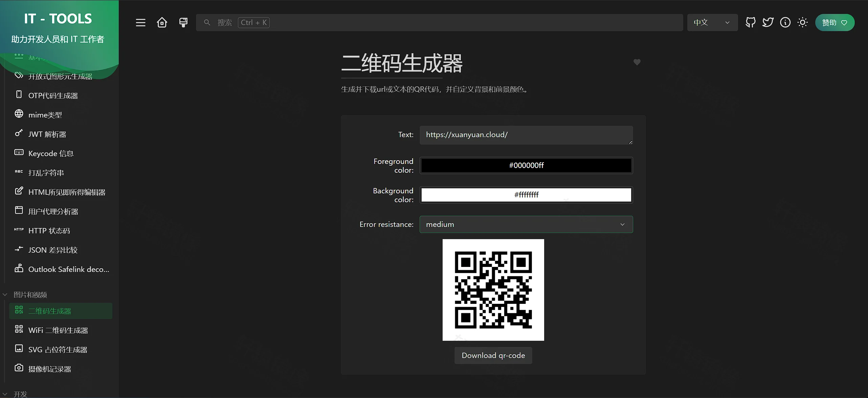The width and height of the screenshot is (868, 398).
Task: Open Error resistance medium dropdown
Action: coord(526,224)
